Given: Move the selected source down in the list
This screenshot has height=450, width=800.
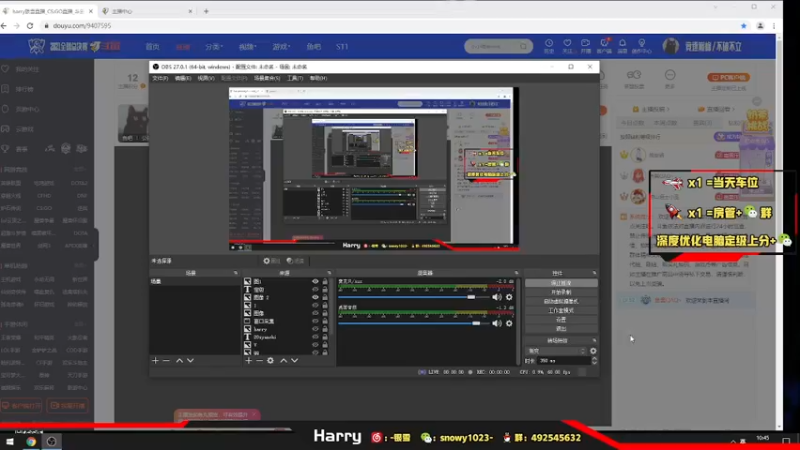Looking at the screenshot, I should pos(294,361).
